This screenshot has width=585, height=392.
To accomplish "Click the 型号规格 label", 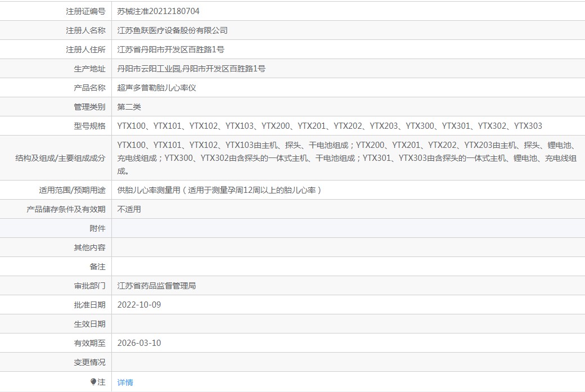I will [89, 125].
